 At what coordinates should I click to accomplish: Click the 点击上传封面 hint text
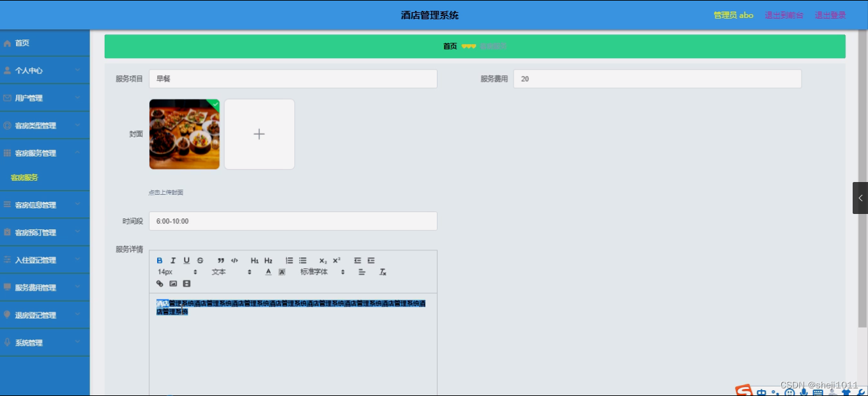click(166, 192)
